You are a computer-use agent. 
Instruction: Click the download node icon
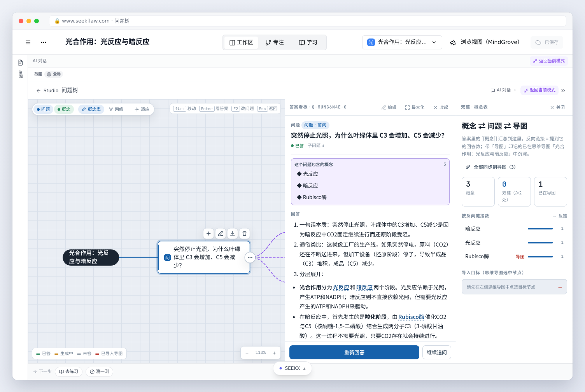[232, 233]
